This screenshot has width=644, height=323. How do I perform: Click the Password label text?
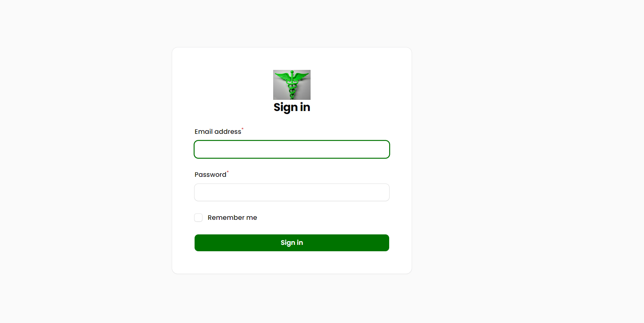point(210,175)
